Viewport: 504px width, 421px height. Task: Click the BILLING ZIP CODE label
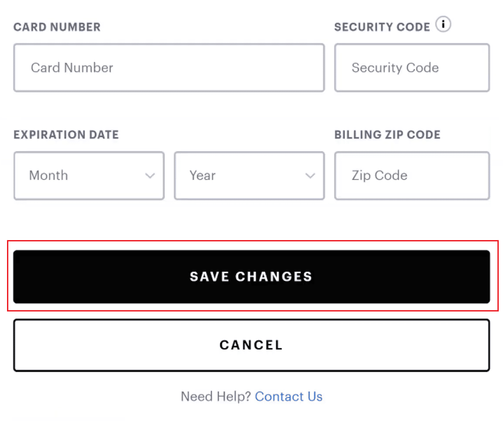(388, 134)
